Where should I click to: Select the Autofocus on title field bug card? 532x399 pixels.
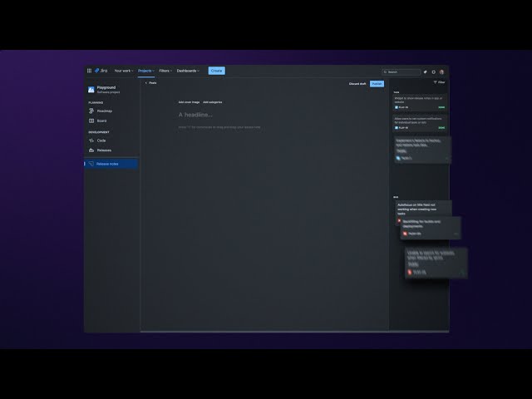[423, 209]
